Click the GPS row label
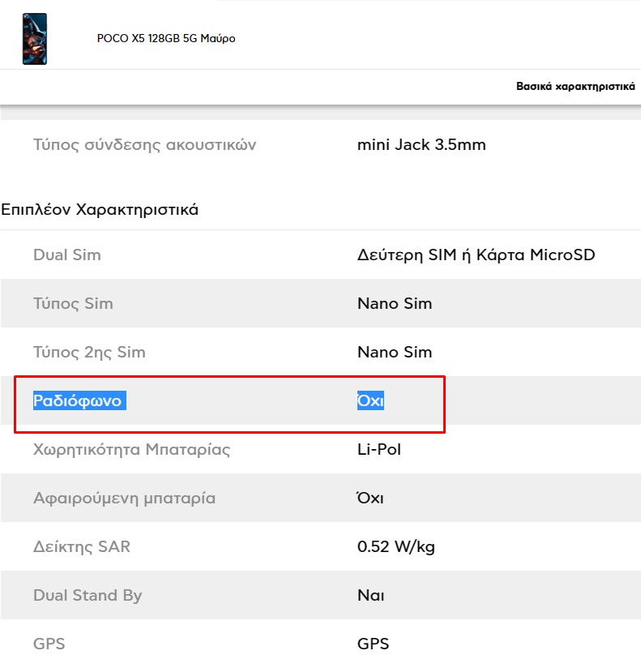This screenshot has width=641, height=672. (x=49, y=644)
